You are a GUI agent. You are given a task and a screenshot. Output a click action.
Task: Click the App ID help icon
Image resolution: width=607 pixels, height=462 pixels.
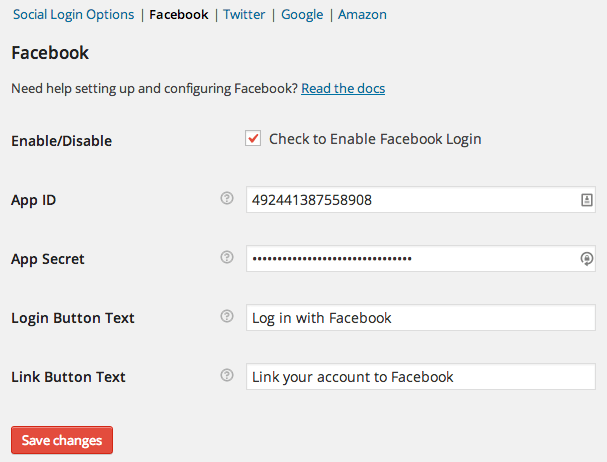(x=226, y=199)
